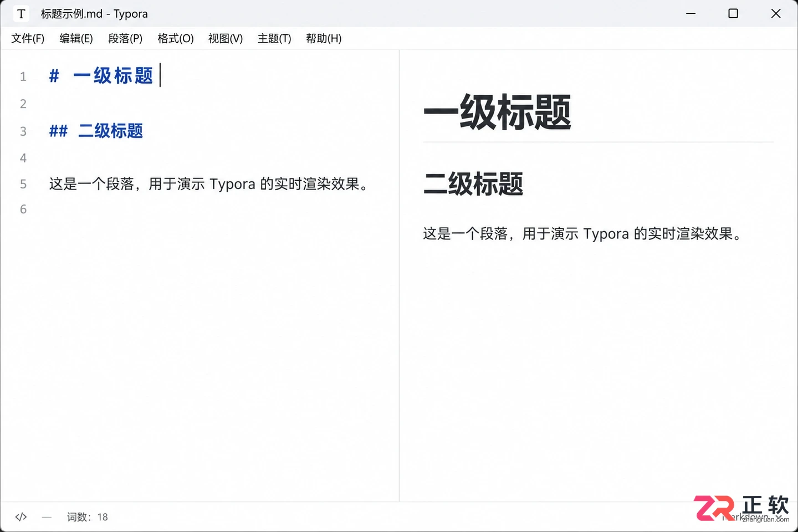Open the 编辑(E) menu
The height and width of the screenshot is (532, 798).
pos(76,39)
